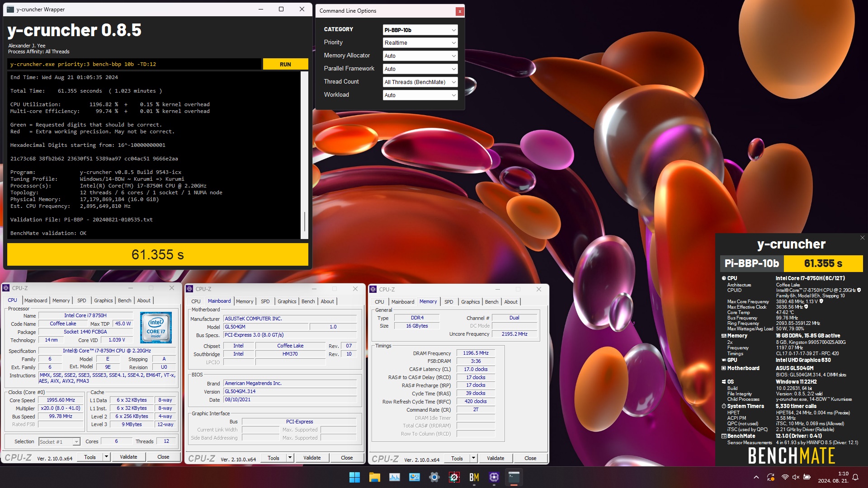Image resolution: width=868 pixels, height=488 pixels.
Task: Open the CATEGORY dropdown showing Pi-BBP-10b
Action: (x=420, y=30)
